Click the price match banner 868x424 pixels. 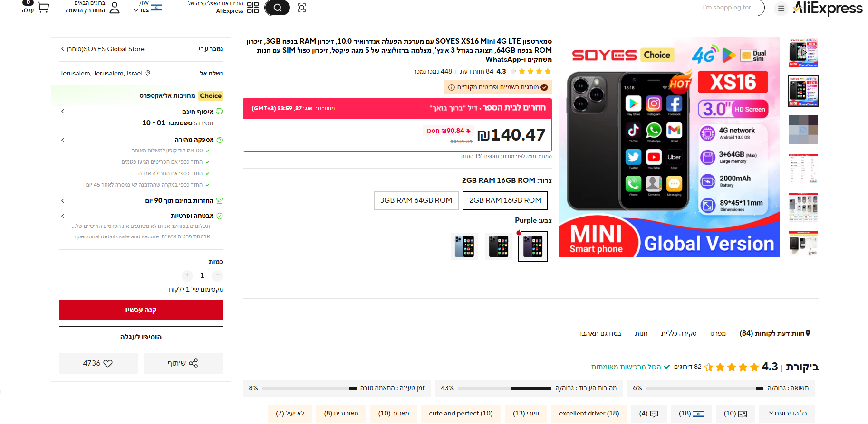click(x=498, y=87)
